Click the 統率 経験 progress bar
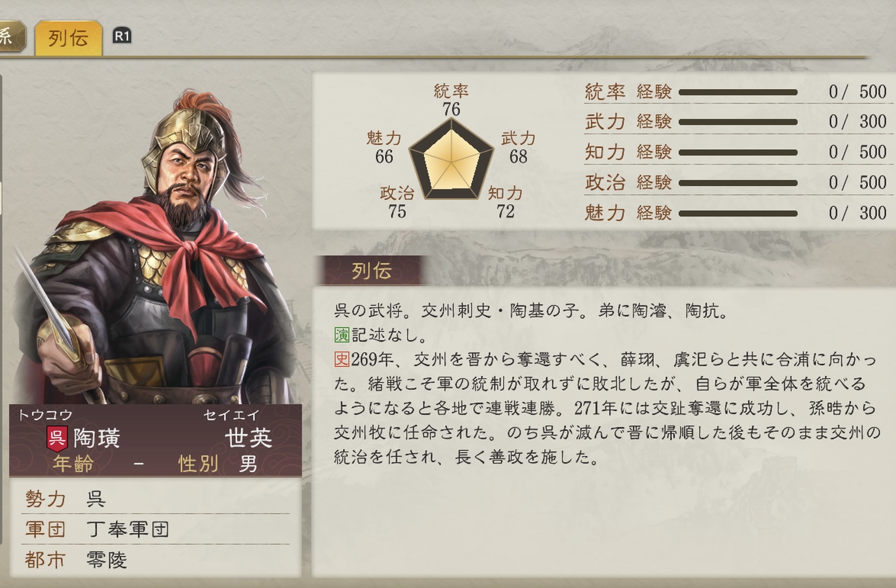 click(x=738, y=92)
